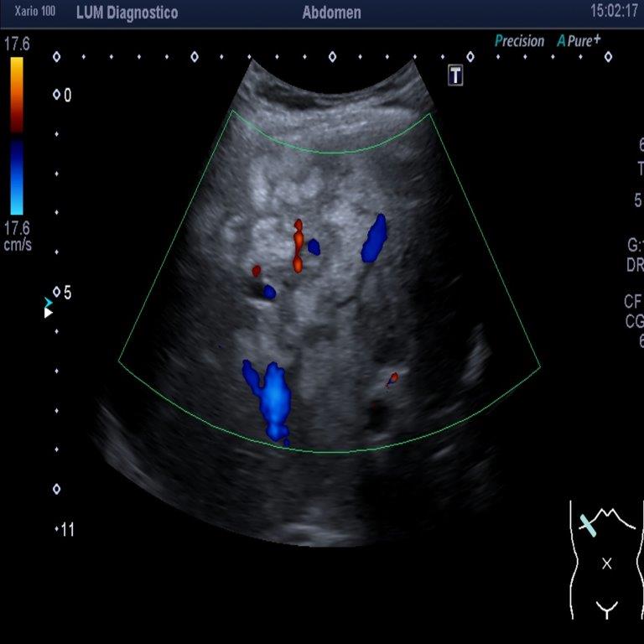The image size is (644, 644).
Task: Click the DR dynamic range parameter
Action: coord(634,265)
